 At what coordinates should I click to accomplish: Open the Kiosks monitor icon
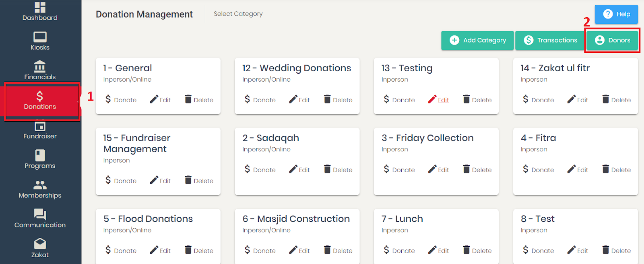[x=40, y=37]
